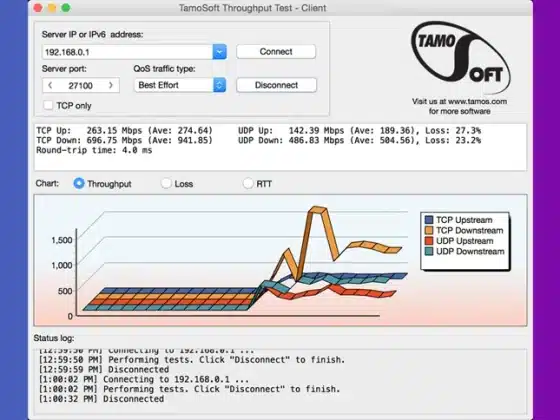The width and height of the screenshot is (560, 420).
Task: Click the '[1:00:32 PM] Disconnected' log entry
Action: coord(101,399)
